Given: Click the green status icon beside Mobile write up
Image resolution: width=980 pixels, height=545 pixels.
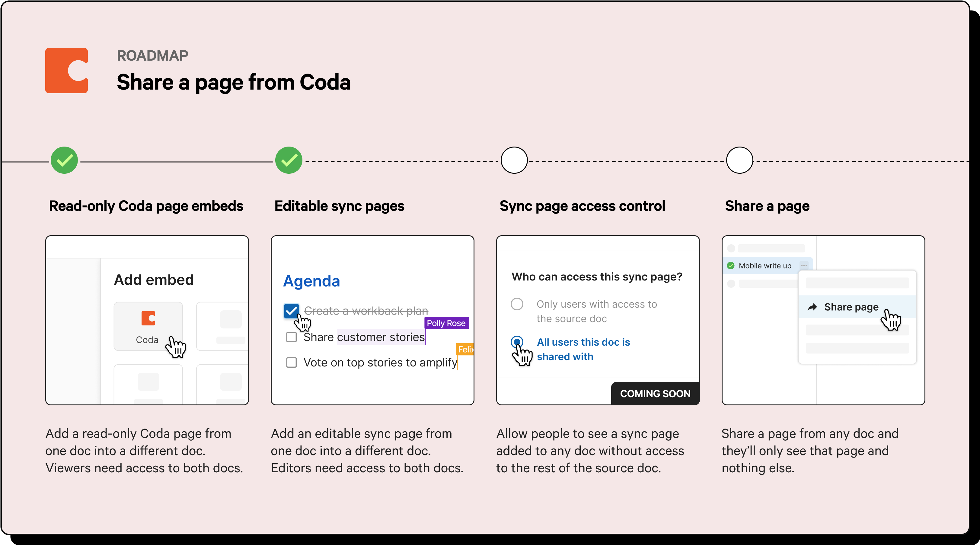Looking at the screenshot, I should coord(730,266).
